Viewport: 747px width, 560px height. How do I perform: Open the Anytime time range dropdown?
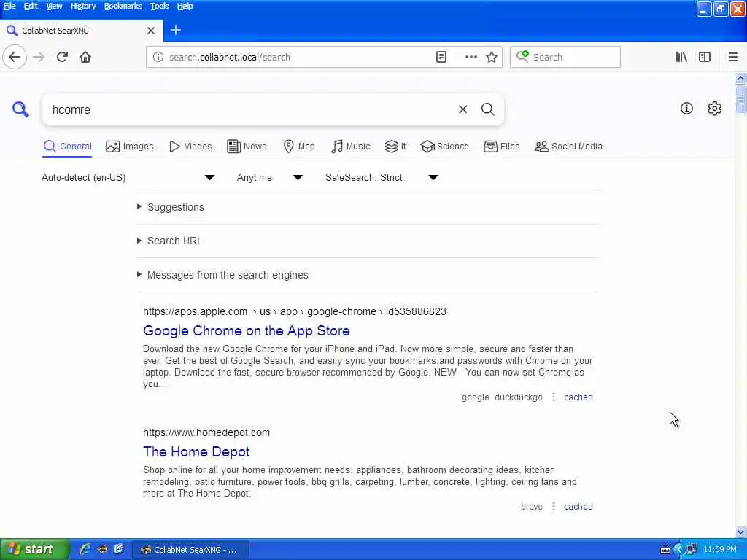[x=270, y=178]
